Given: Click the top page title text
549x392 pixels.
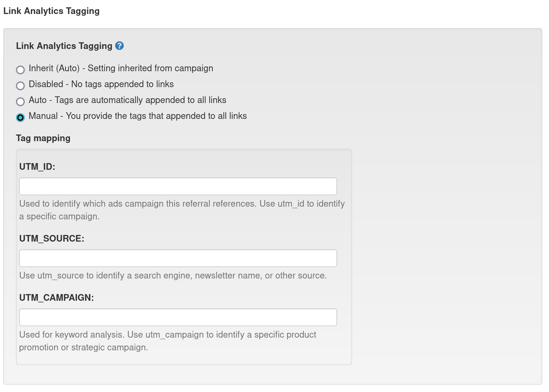Looking at the screenshot, I should pos(51,11).
